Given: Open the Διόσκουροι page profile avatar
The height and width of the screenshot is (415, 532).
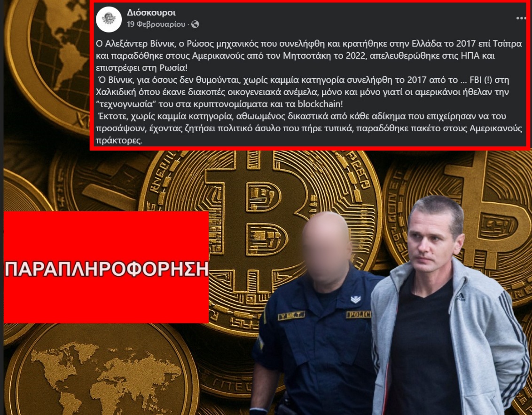Looking at the screenshot, I should tap(109, 19).
